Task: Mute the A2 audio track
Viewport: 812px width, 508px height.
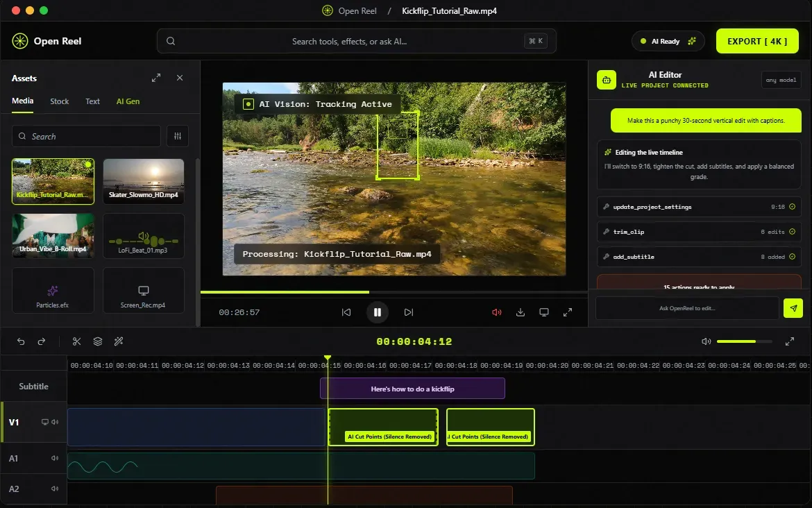Action: (54, 489)
